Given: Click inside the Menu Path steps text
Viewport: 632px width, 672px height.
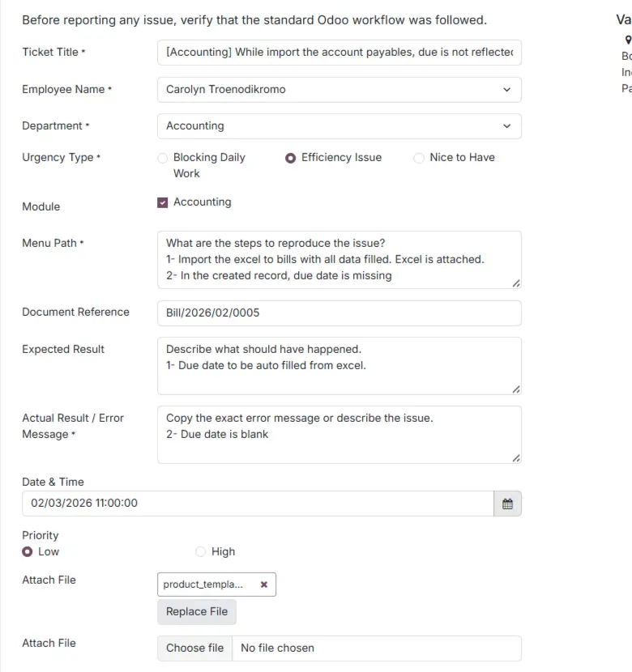Looking at the screenshot, I should (339, 260).
